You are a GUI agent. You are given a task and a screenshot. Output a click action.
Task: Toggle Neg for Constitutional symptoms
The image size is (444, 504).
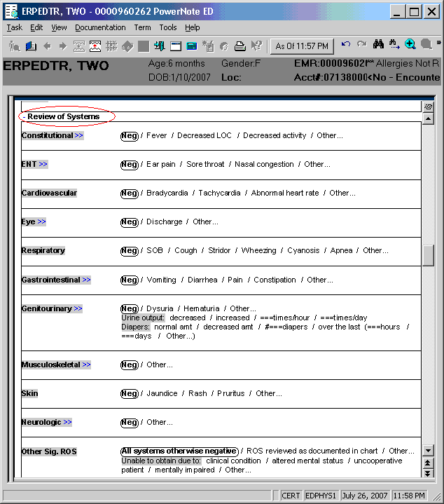point(129,135)
